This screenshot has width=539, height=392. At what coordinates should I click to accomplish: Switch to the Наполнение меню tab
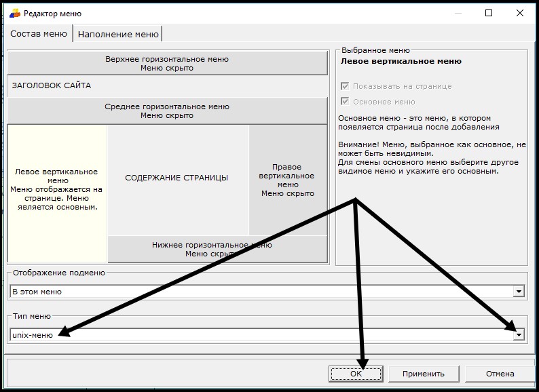pyautogui.click(x=118, y=34)
